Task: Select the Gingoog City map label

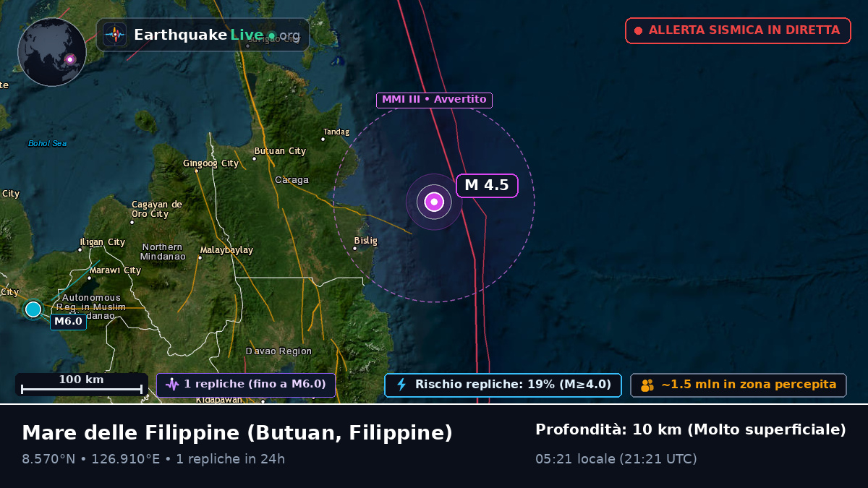Action: pyautogui.click(x=210, y=163)
